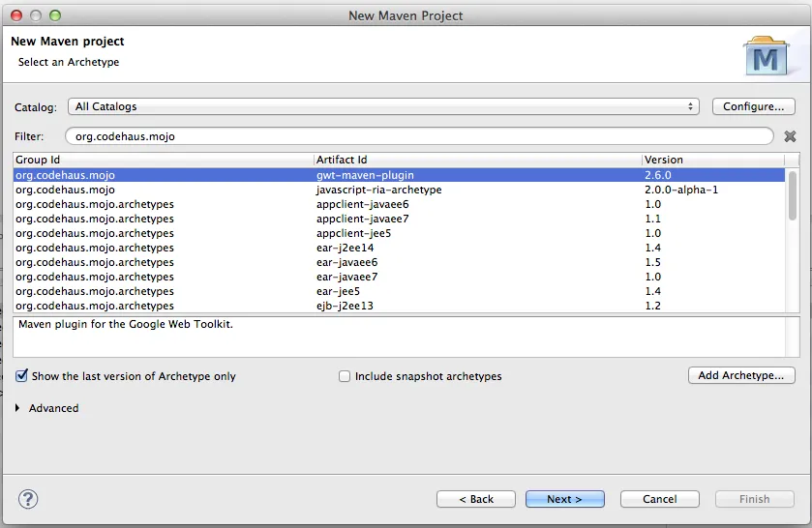Click the Add Archetype... button
The height and width of the screenshot is (528, 812).
(x=741, y=375)
